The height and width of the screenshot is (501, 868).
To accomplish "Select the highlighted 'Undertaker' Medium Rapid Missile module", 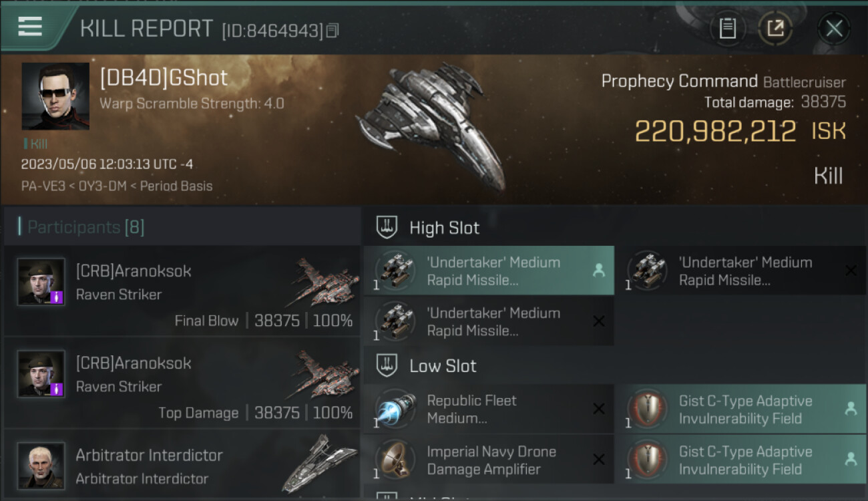I will coord(488,271).
